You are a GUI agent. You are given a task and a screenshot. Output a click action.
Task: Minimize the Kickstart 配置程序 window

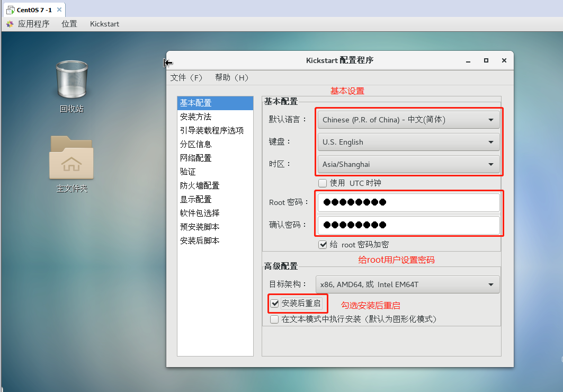point(468,61)
